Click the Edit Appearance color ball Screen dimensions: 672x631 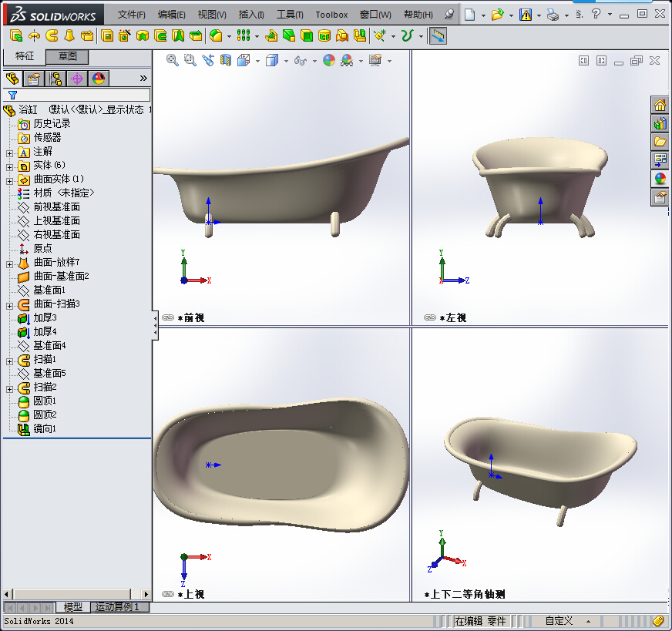(x=329, y=60)
